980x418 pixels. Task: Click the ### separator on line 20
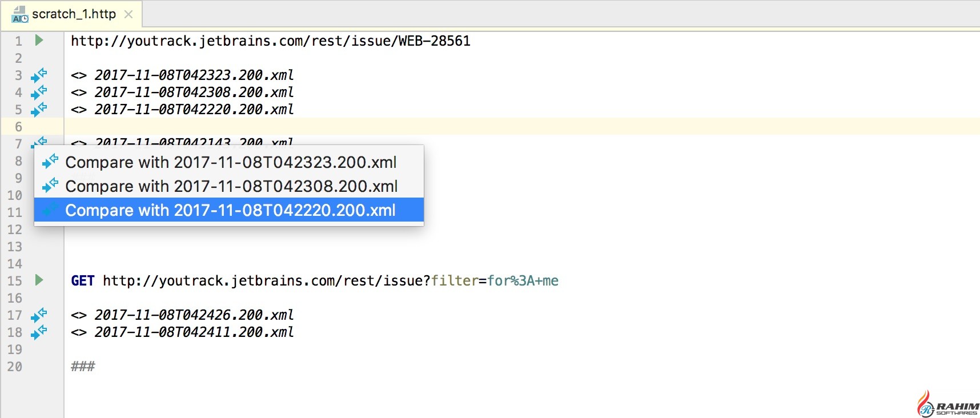[83, 367]
